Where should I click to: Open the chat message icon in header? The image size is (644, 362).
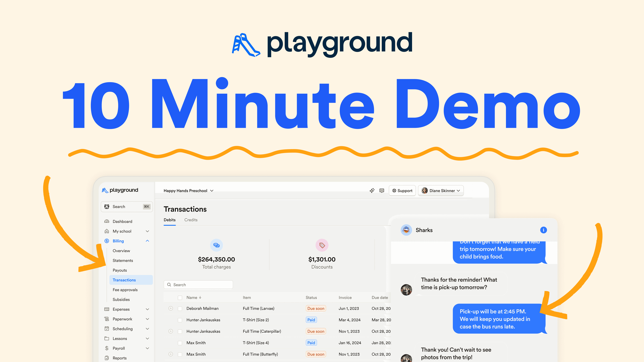point(382,191)
